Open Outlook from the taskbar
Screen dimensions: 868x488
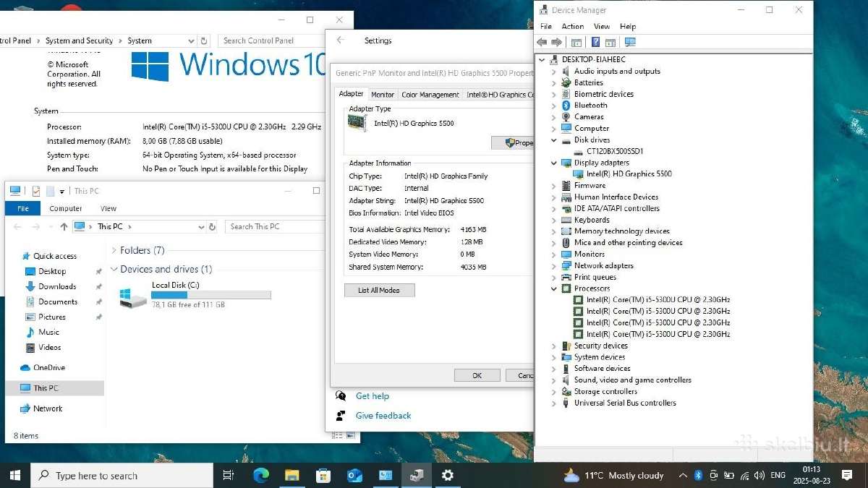354,475
